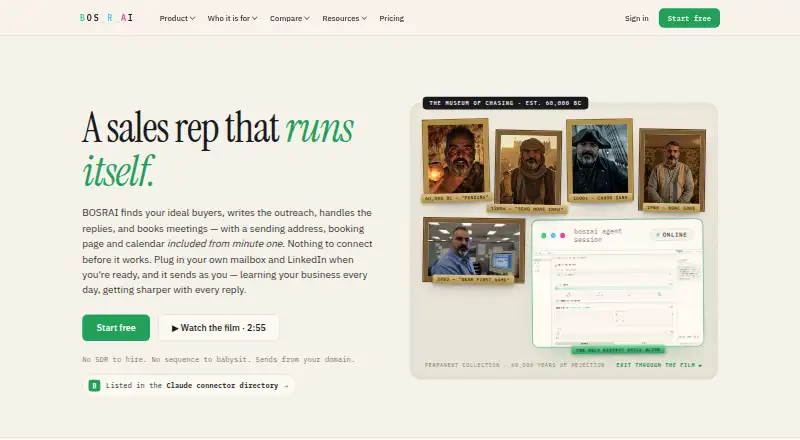The width and height of the screenshot is (800, 440).
Task: Click the 1200s 'Send more info' portrait
Action: tap(528, 171)
